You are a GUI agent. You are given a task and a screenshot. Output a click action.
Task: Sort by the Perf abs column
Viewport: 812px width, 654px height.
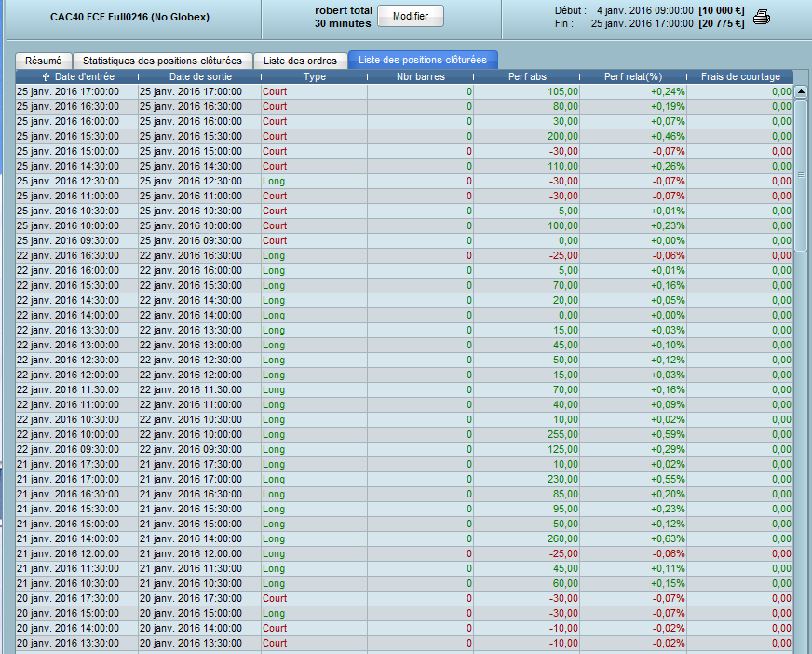point(527,76)
